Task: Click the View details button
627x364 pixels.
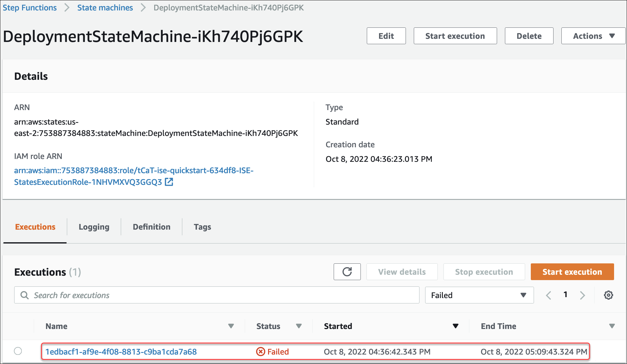Action: (402, 272)
